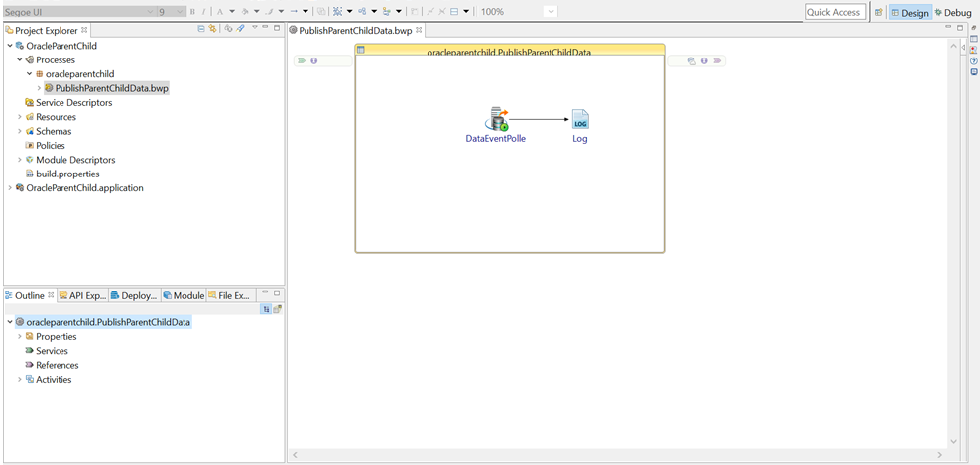This screenshot has height=465, width=980.
Task: Click the editor horizontal scrollbar
Action: point(615,455)
